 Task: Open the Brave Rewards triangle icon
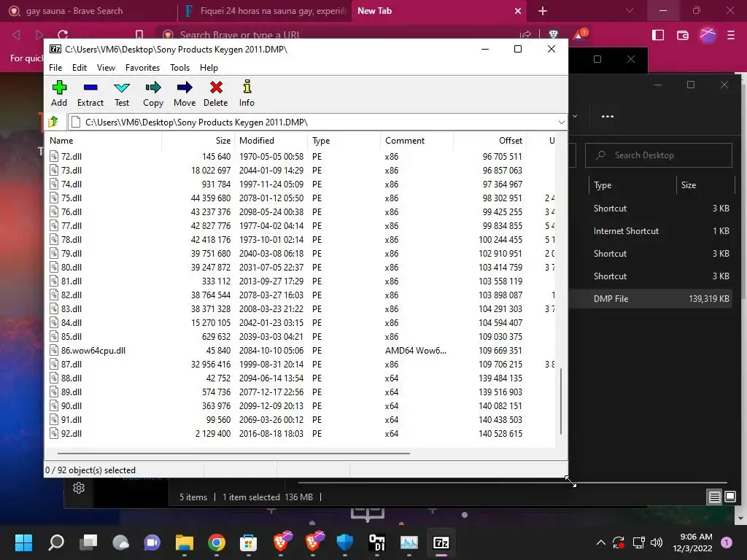[x=580, y=34]
